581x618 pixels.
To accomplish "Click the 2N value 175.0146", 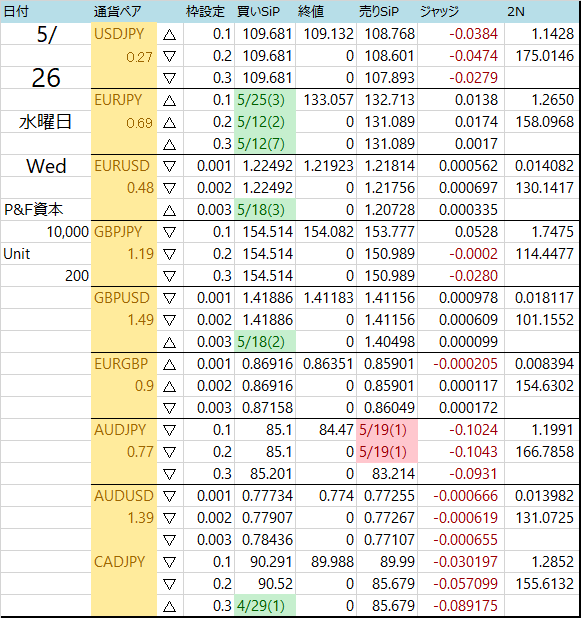I will click(545, 56).
